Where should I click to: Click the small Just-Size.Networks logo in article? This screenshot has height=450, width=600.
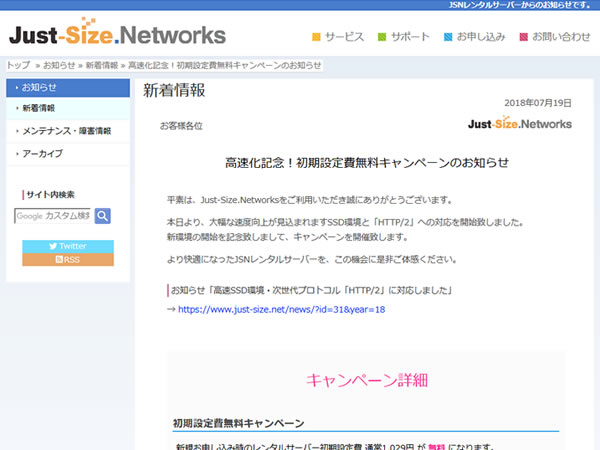tap(520, 123)
